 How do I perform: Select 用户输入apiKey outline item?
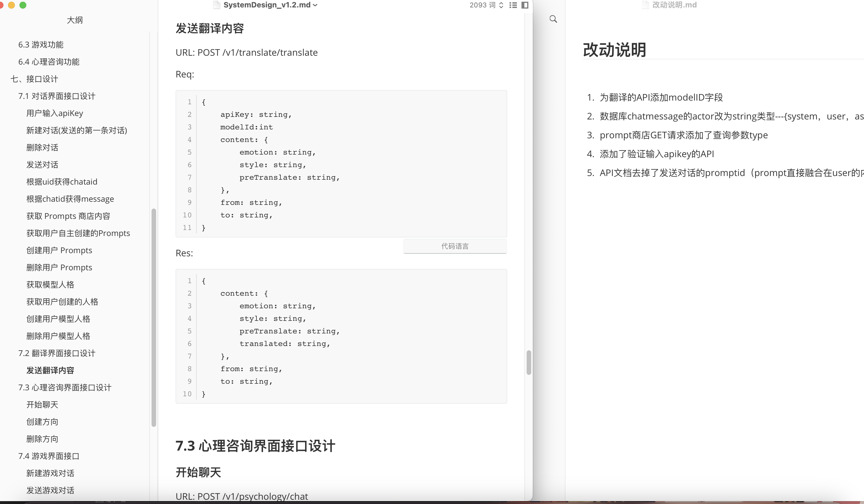55,113
